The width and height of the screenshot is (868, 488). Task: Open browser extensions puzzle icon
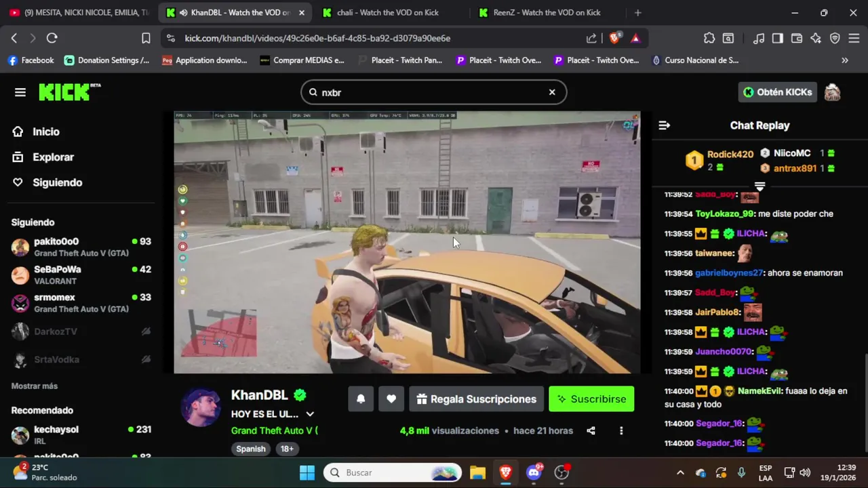tap(709, 38)
